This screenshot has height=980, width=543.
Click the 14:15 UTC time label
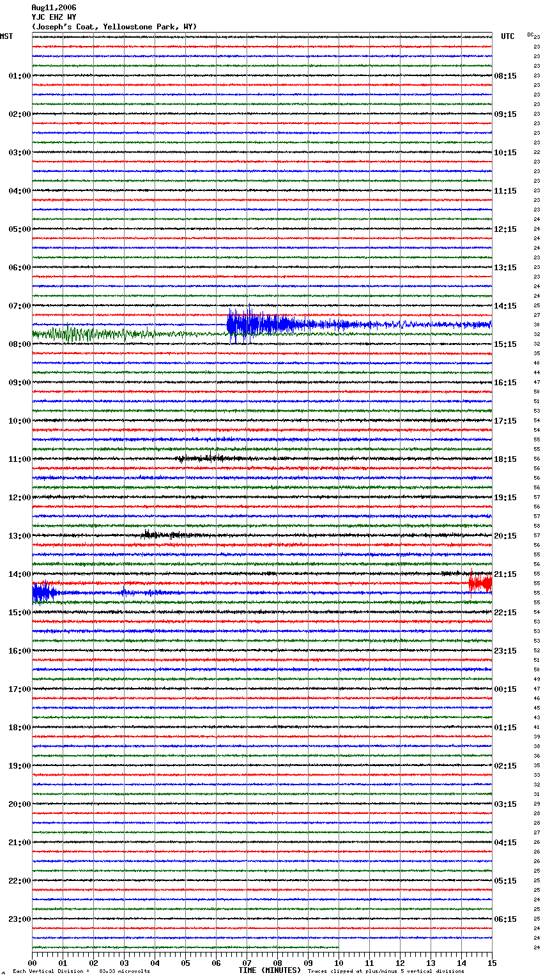[x=505, y=306]
